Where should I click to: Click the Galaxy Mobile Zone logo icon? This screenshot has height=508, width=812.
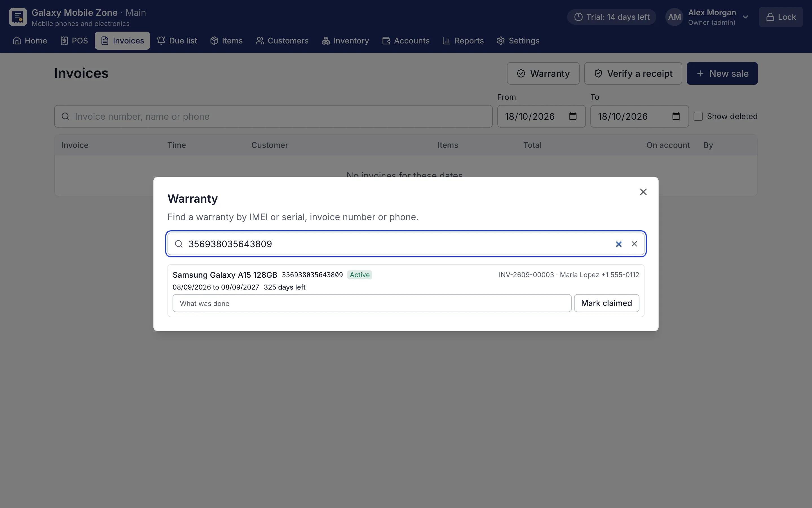click(18, 17)
